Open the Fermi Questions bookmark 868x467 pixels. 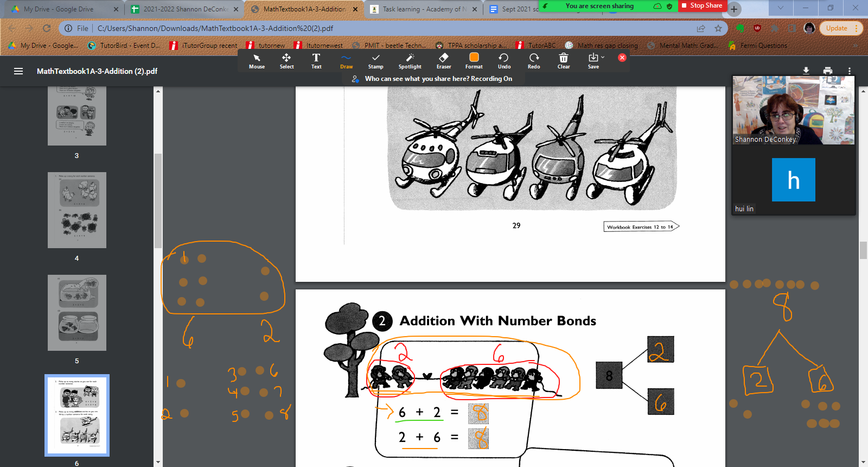(758, 46)
